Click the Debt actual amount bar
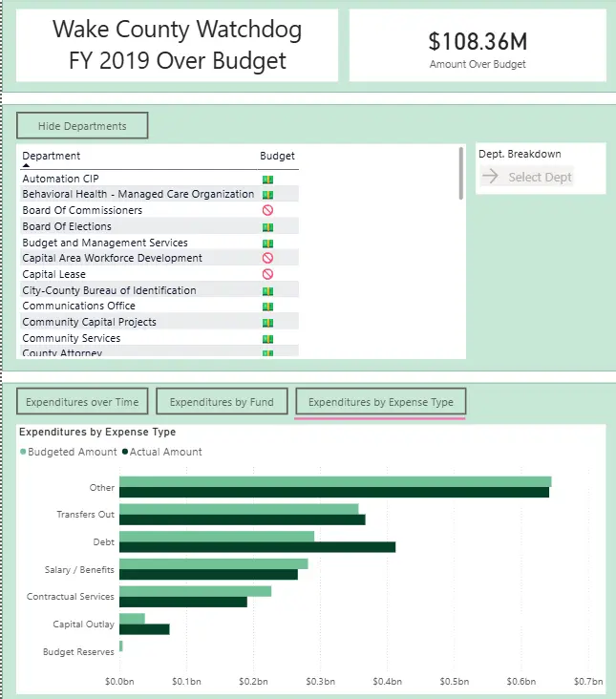The width and height of the screenshot is (616, 699). (x=257, y=547)
